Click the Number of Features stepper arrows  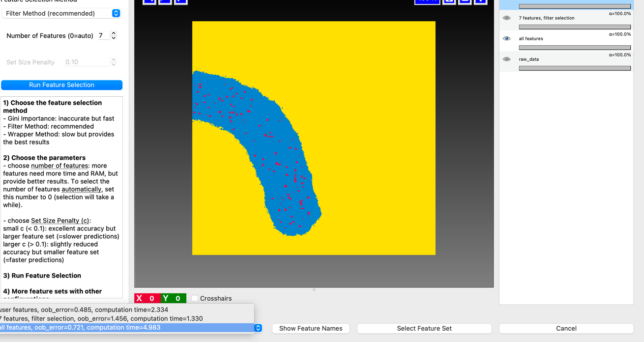pos(114,36)
